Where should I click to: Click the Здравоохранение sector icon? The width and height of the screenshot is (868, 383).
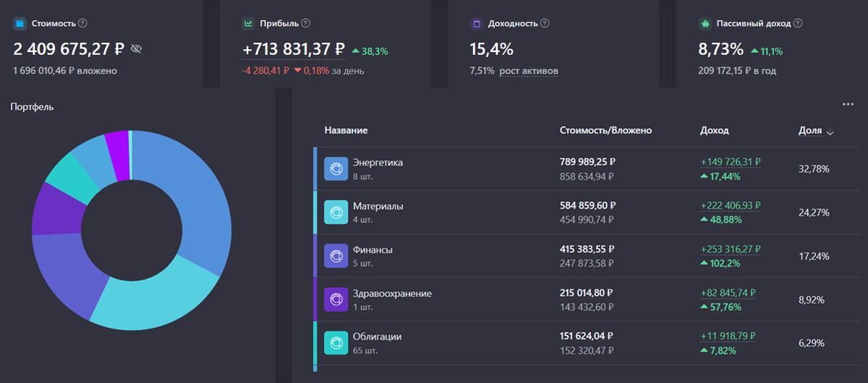[x=336, y=299]
